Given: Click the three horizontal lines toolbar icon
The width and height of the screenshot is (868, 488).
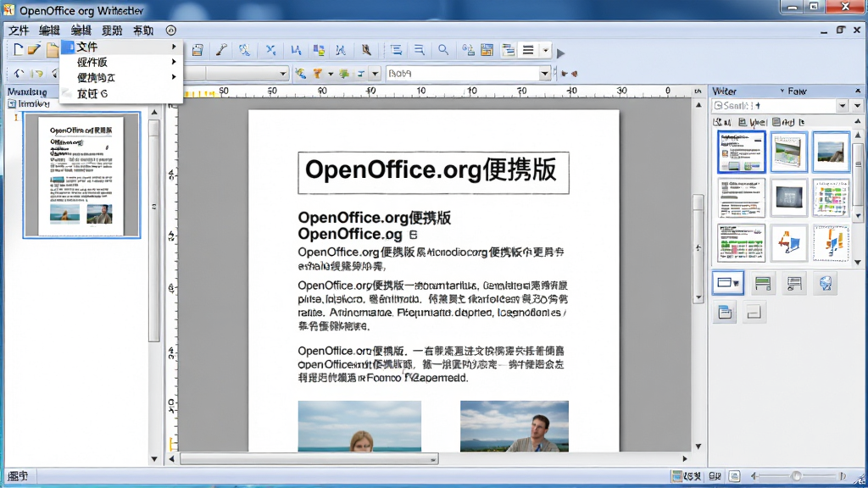Looking at the screenshot, I should [x=528, y=50].
